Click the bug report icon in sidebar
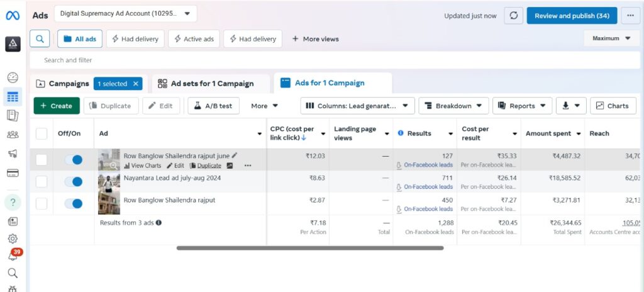The height and width of the screenshot is (292, 644). point(13,289)
